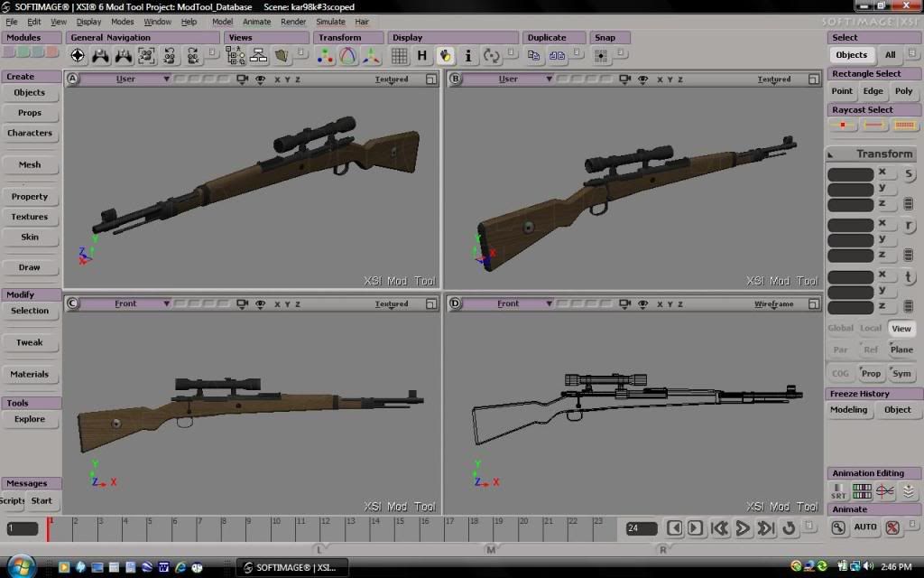The height and width of the screenshot is (578, 924).
Task: Open the User view dropdown in viewport A
Action: click(126, 79)
